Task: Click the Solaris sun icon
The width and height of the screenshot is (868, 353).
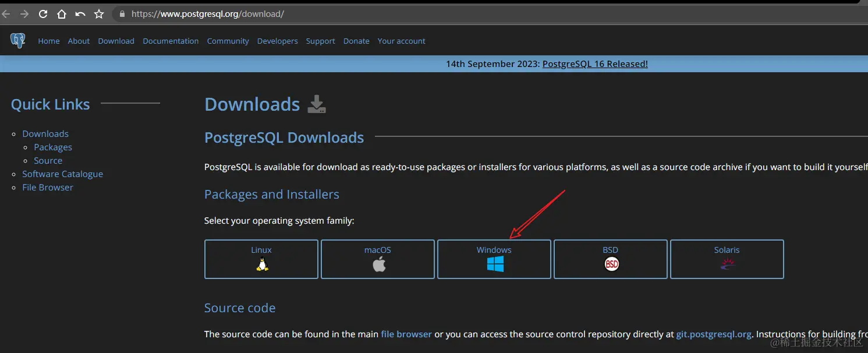Action: [x=727, y=264]
